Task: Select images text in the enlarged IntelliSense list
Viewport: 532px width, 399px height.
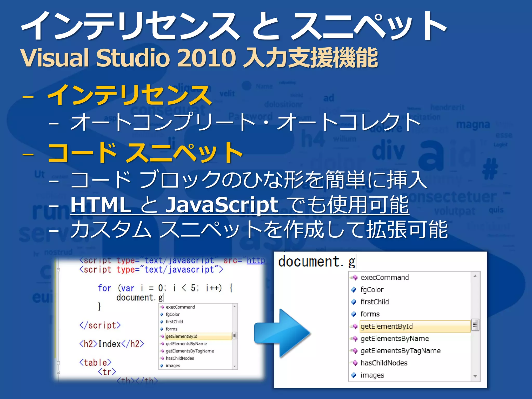Action: tap(372, 375)
